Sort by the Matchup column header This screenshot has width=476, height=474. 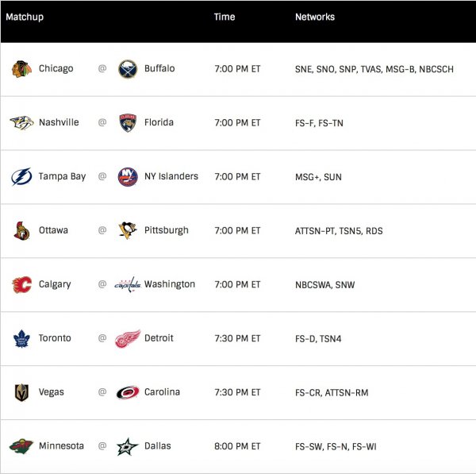(25, 17)
